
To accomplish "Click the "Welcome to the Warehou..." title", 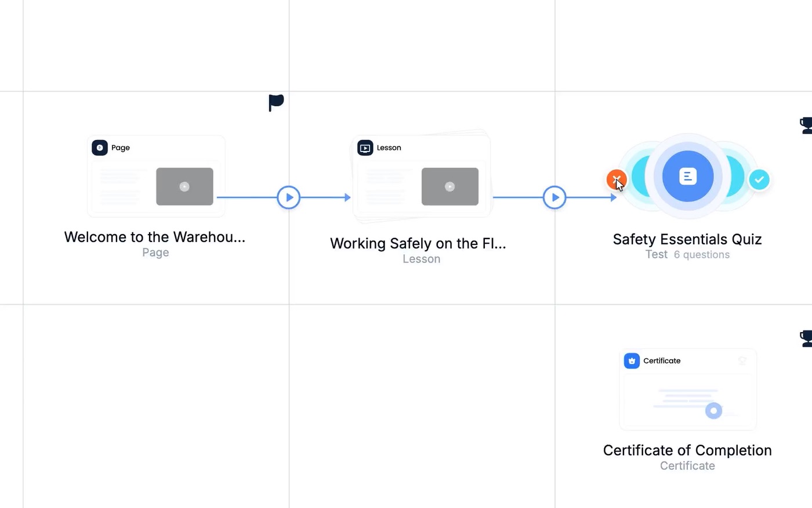I will [155, 237].
